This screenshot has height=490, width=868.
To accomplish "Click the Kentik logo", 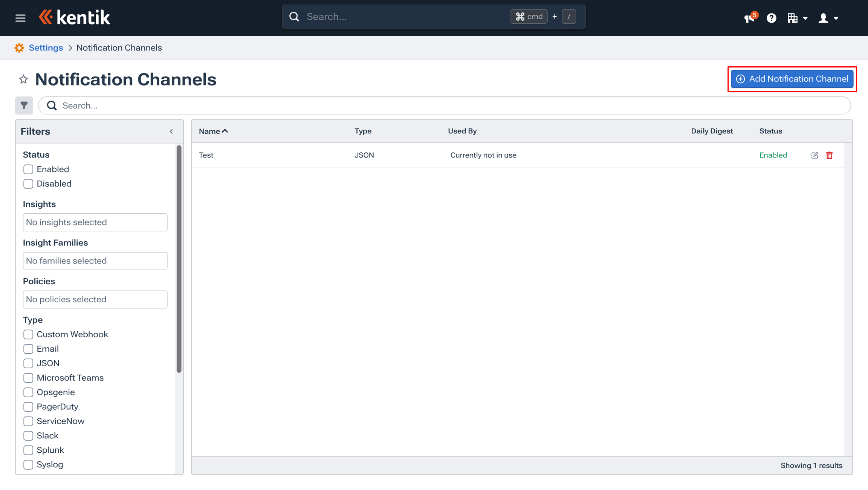I will [x=75, y=17].
